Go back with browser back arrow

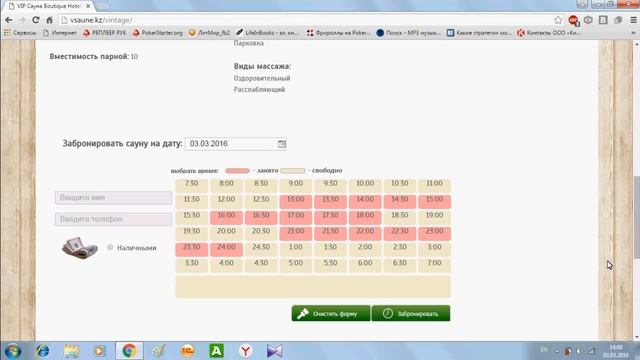coord(9,20)
